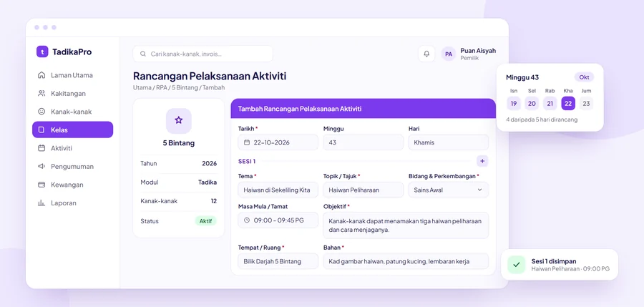
Task: Click the Tempat / Ruang field
Action: click(x=278, y=261)
